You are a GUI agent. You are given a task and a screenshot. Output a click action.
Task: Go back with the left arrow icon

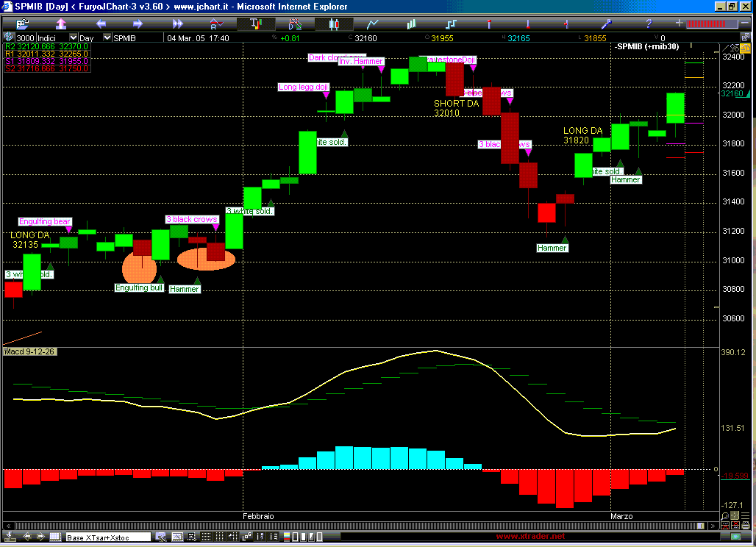[101, 24]
